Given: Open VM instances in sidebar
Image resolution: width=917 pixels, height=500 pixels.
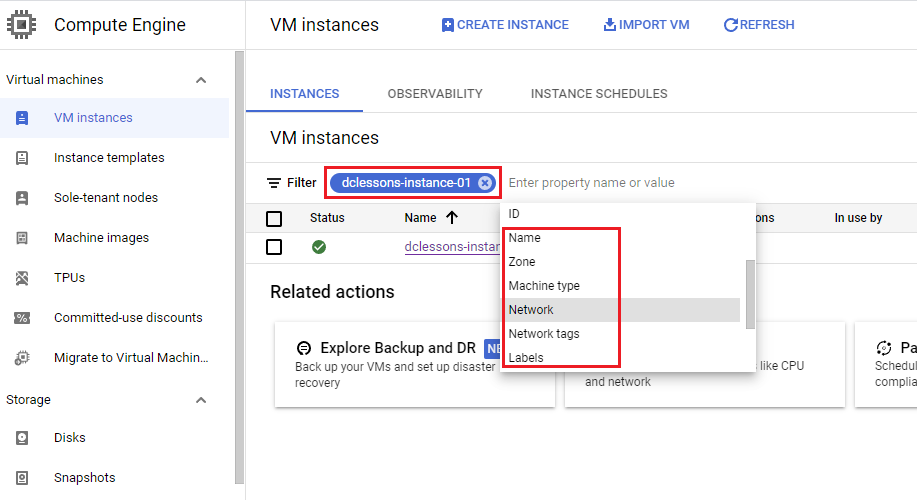Looking at the screenshot, I should point(115,118).
